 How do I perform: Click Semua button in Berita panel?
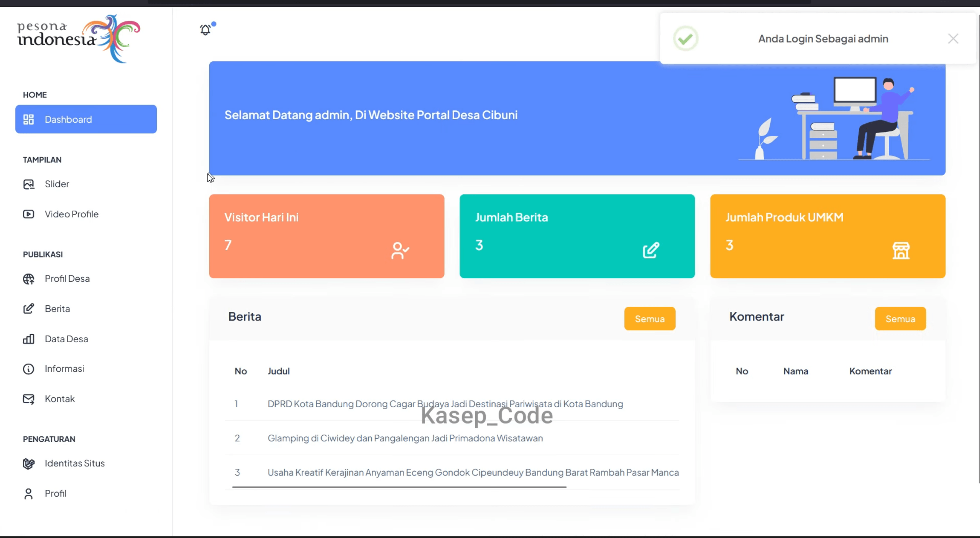click(650, 319)
